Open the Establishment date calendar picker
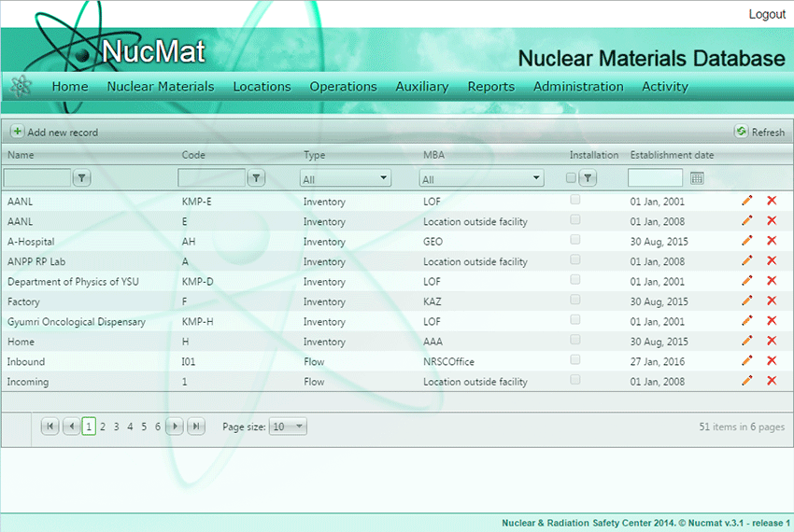The width and height of the screenshot is (794, 532). click(697, 177)
